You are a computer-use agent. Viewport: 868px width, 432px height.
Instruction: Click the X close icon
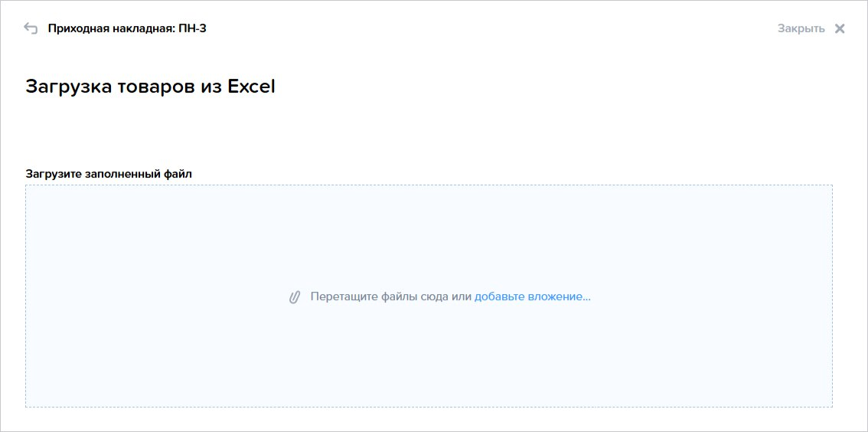pos(840,29)
